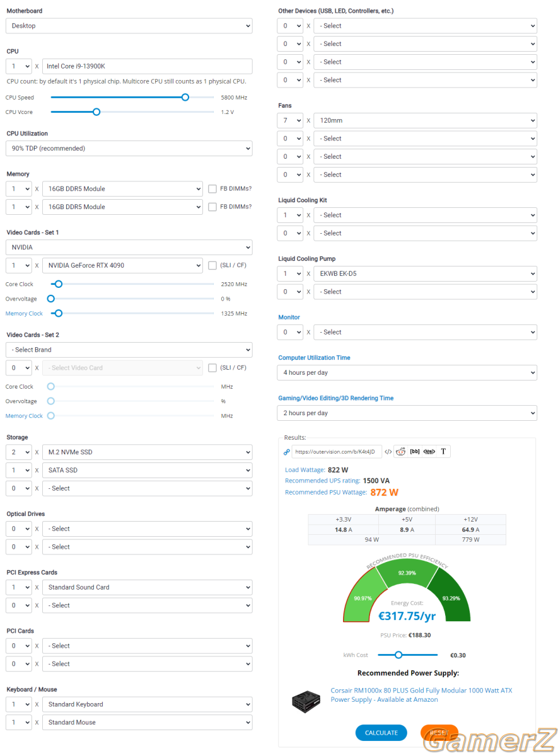
Task: Toggle FB DIMMs for second memory row
Action: pos(212,207)
